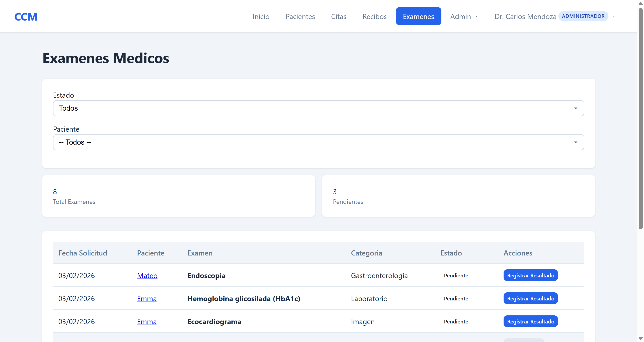The image size is (644, 342).
Task: Open the Emma link in the Ecocardiograma row
Action: pyautogui.click(x=146, y=321)
